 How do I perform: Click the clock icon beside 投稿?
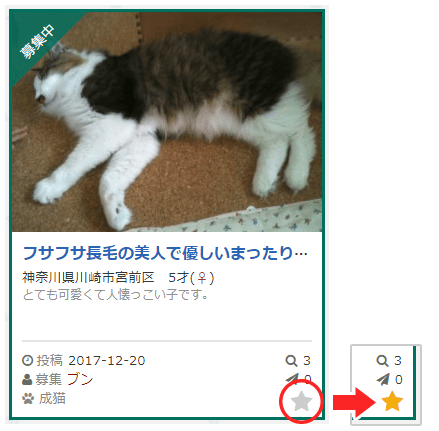pyautogui.click(x=27, y=360)
